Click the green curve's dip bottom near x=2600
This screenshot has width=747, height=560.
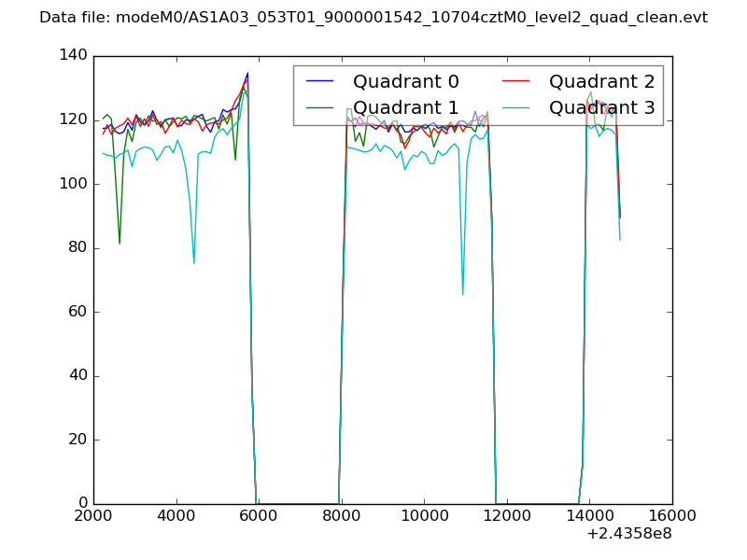pyautogui.click(x=120, y=244)
